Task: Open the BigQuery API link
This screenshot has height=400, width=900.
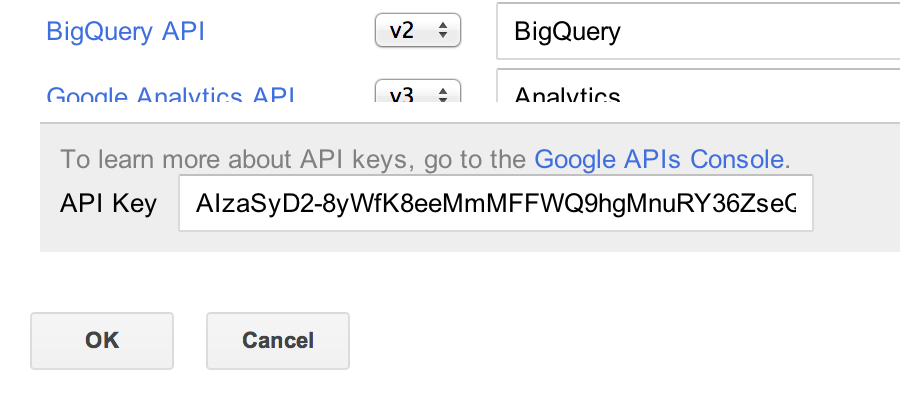Action: 125,31
